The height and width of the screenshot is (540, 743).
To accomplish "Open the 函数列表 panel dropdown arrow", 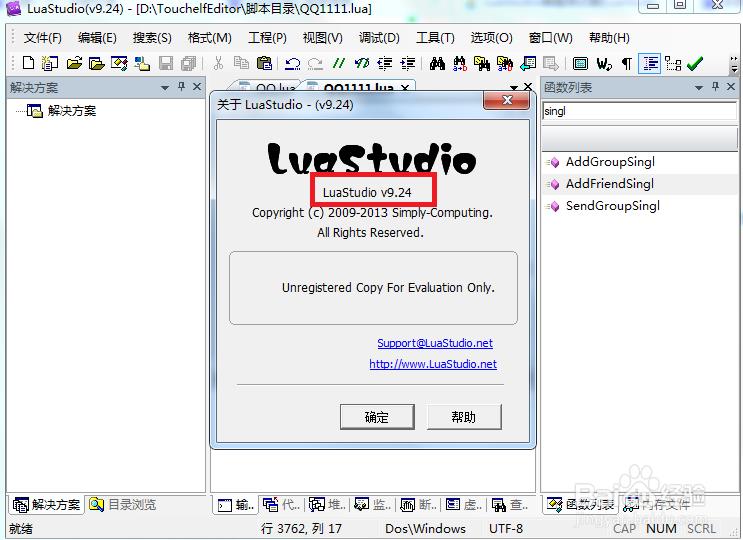I will tap(698, 88).
